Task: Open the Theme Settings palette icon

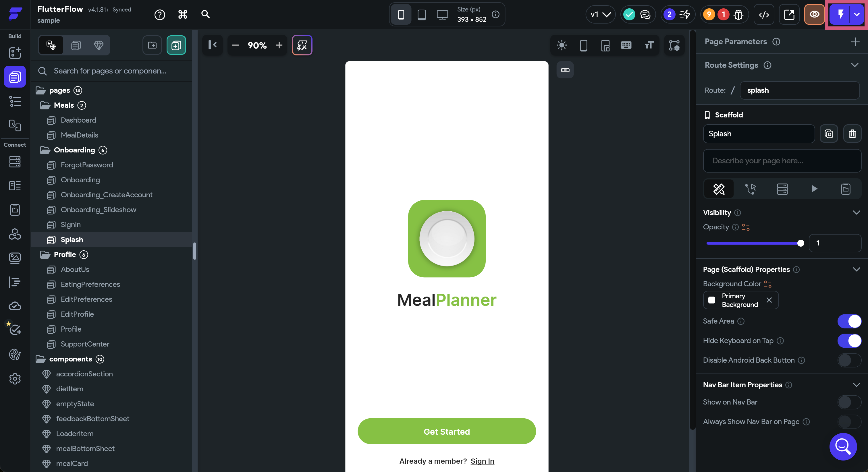Action: 15,354
